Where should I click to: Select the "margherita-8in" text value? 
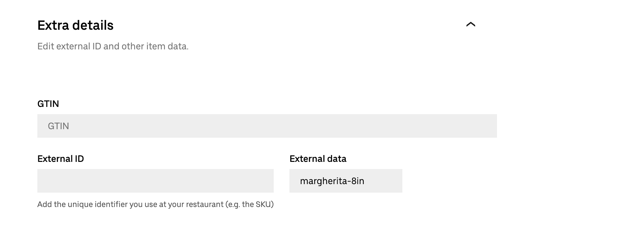332,181
